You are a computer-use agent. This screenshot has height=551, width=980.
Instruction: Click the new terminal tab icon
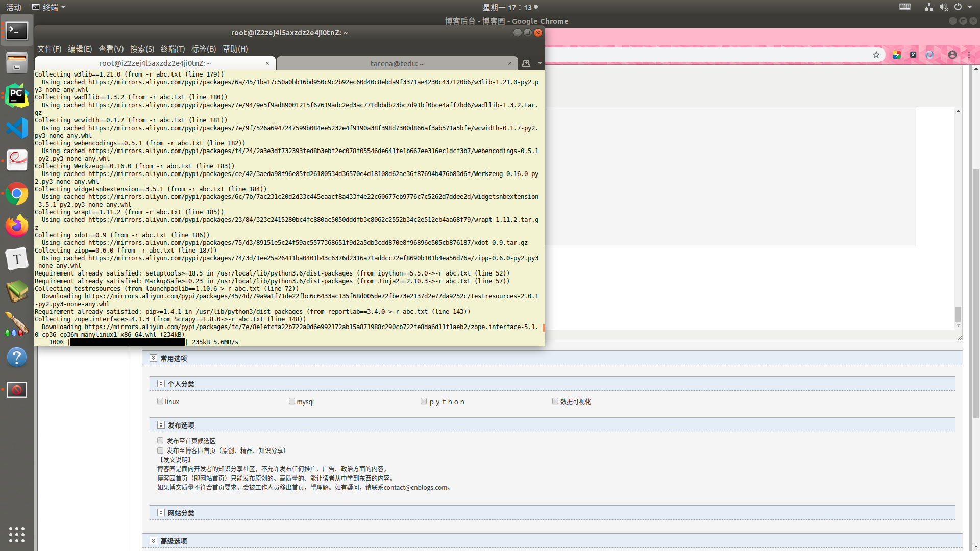(x=526, y=63)
